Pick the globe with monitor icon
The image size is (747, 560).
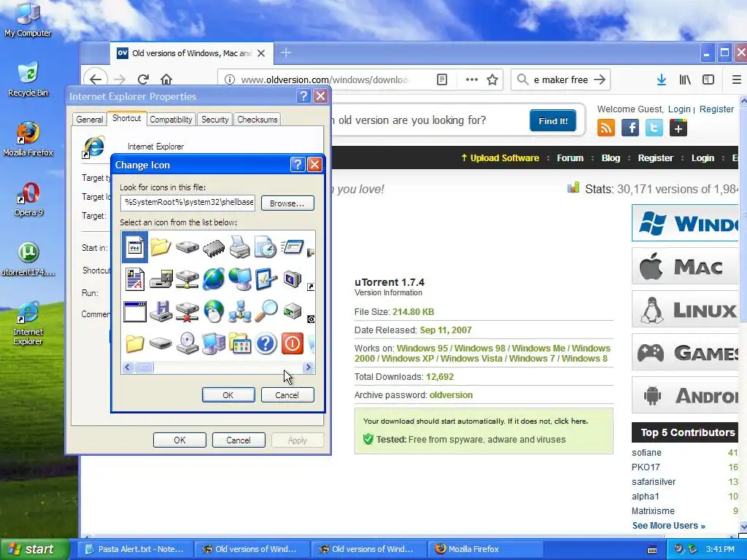[x=239, y=279]
